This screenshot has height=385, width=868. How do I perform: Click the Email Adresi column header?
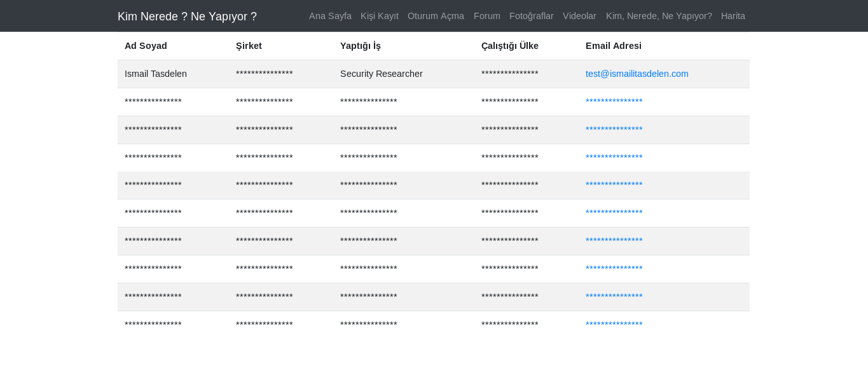(614, 46)
